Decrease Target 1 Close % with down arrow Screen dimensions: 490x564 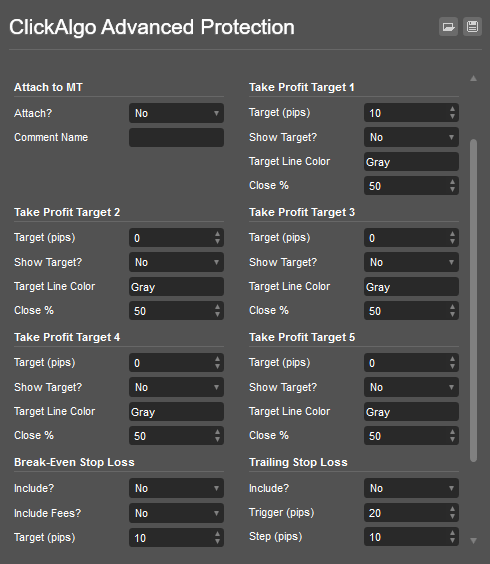[452, 190]
